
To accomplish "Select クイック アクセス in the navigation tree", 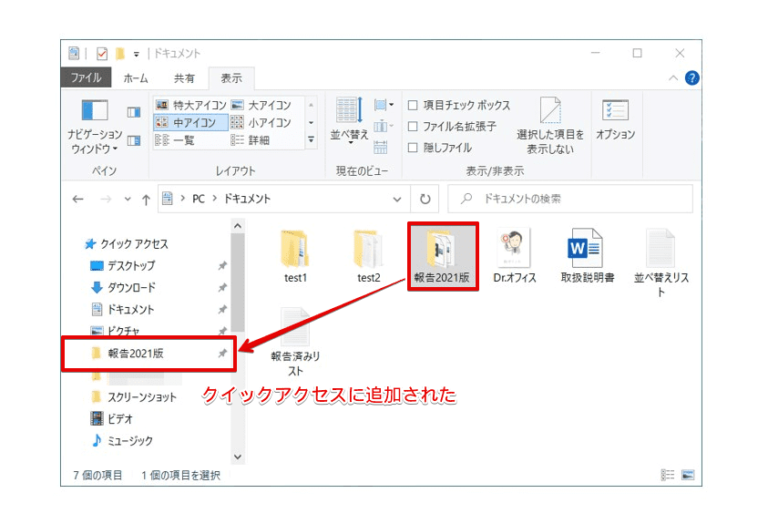I will (126, 244).
